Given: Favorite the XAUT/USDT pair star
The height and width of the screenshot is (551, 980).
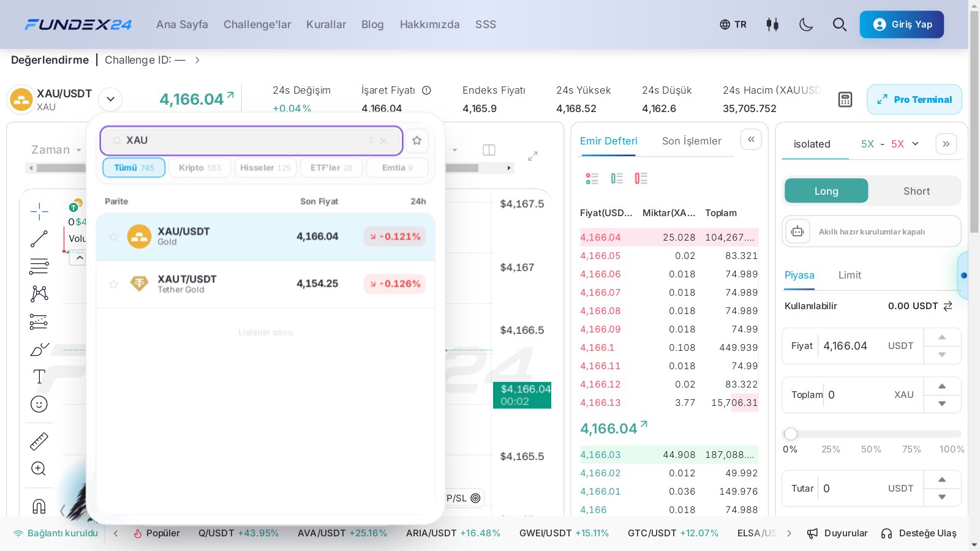Looking at the screenshot, I should (113, 284).
